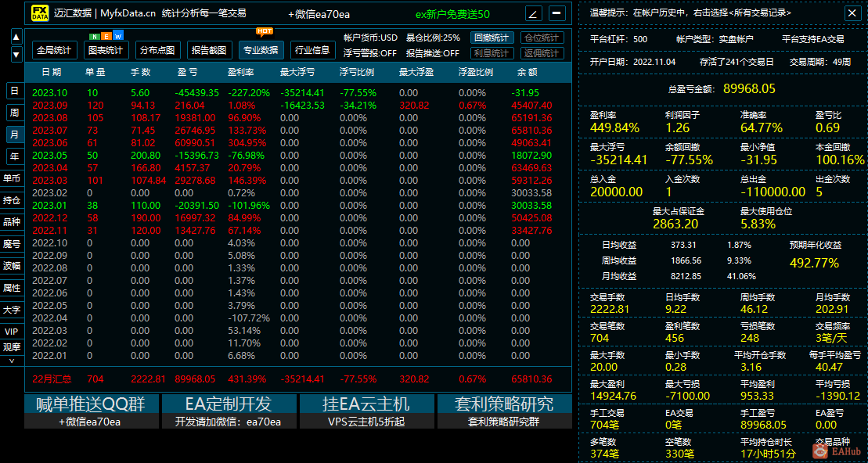Screen dimensions: 868x463
Task: Click the down arrow navigation button
Action: click(x=16, y=55)
